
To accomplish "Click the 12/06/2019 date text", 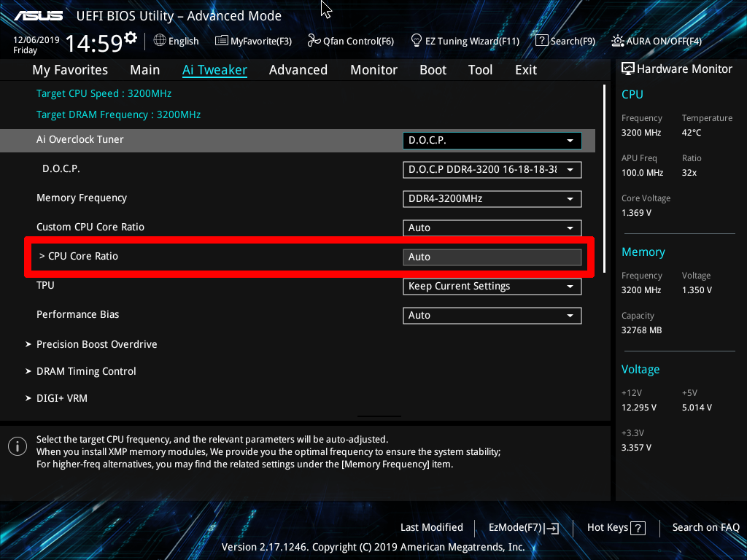I will coord(36,40).
